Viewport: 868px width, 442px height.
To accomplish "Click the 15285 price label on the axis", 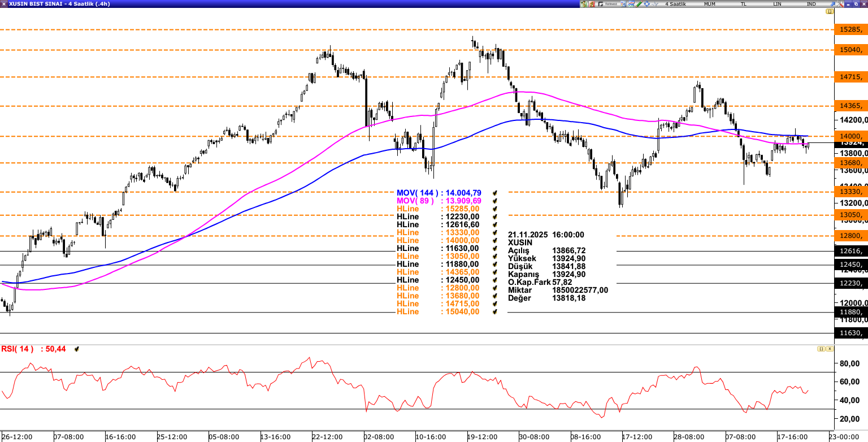I will pyautogui.click(x=850, y=29).
